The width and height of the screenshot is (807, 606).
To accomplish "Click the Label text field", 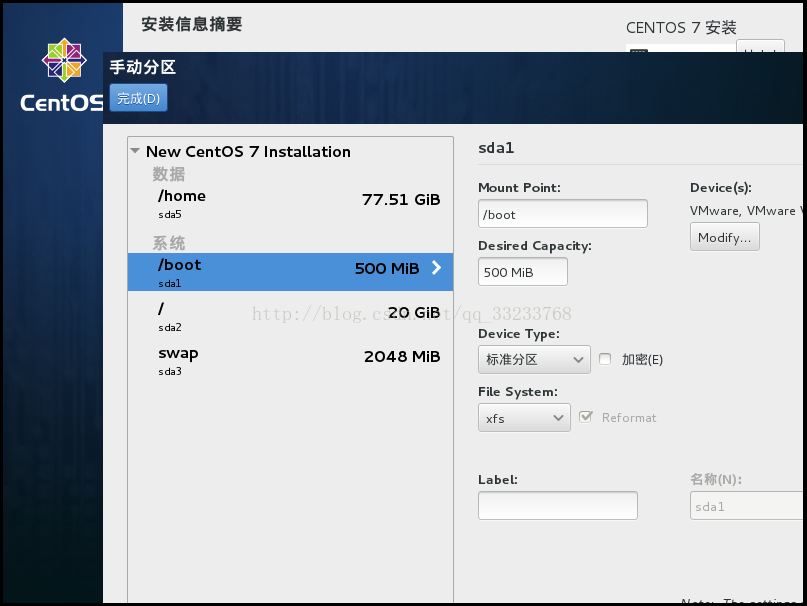I will [x=558, y=506].
